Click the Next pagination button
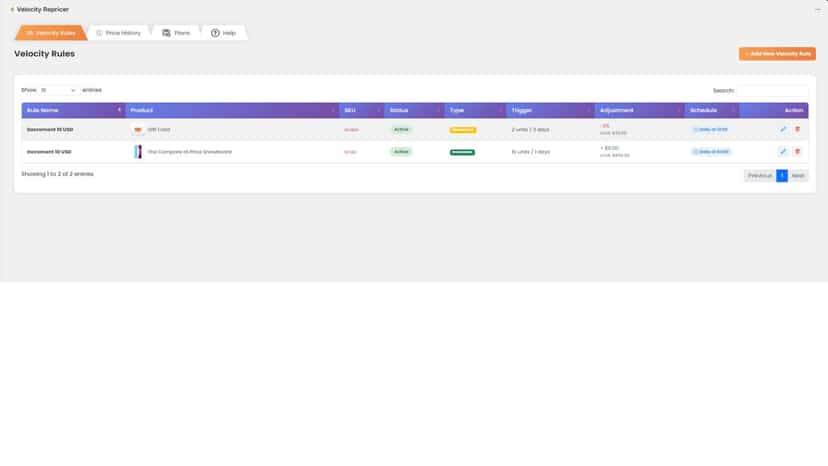The width and height of the screenshot is (828, 466). 798,175
